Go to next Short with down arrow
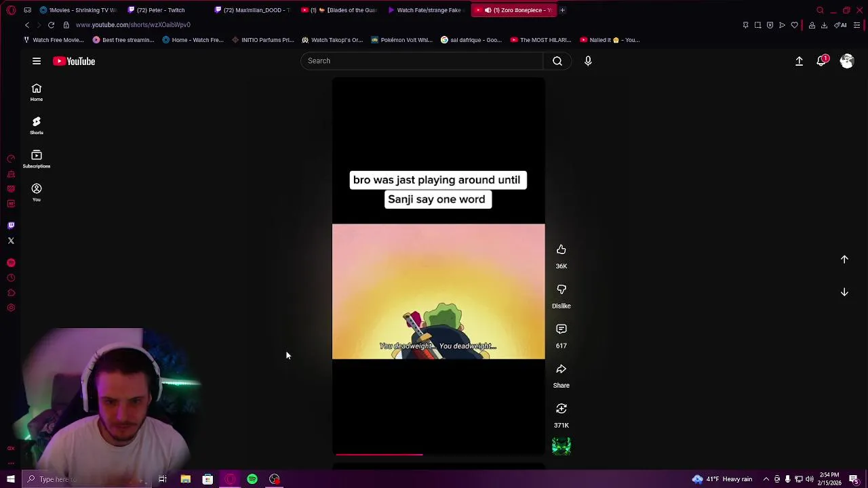This screenshot has height=488, width=868. coord(844,292)
